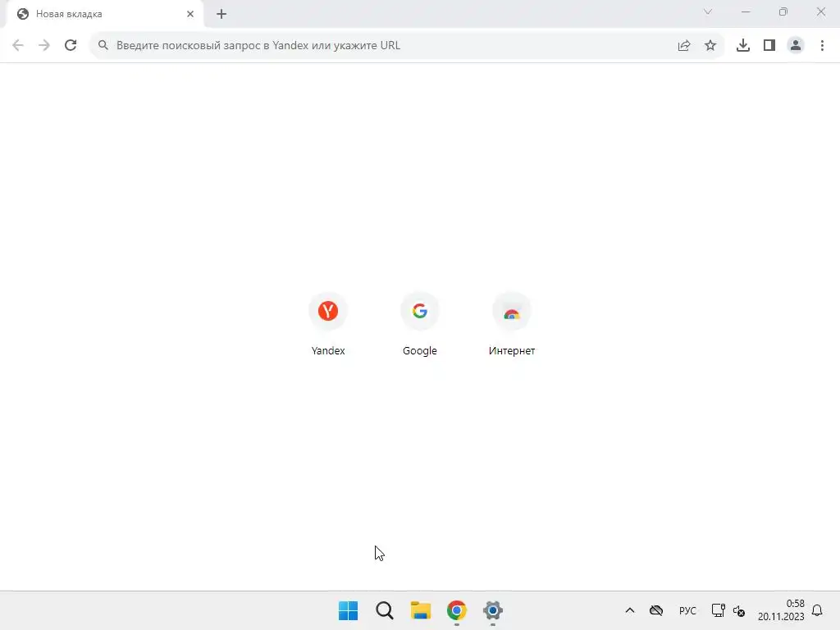This screenshot has height=630, width=840.
Task: Reload the current page
Action: pyautogui.click(x=71, y=45)
